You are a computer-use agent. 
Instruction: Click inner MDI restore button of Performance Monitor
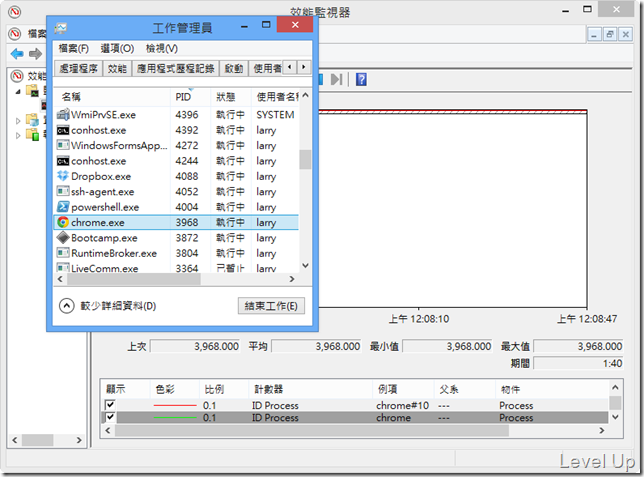pyautogui.click(x=610, y=35)
